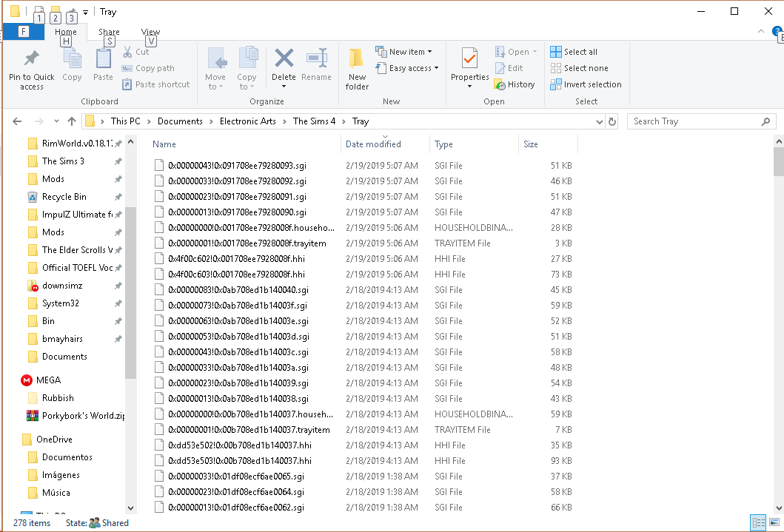Expand address bar history dropdown

[x=600, y=121]
